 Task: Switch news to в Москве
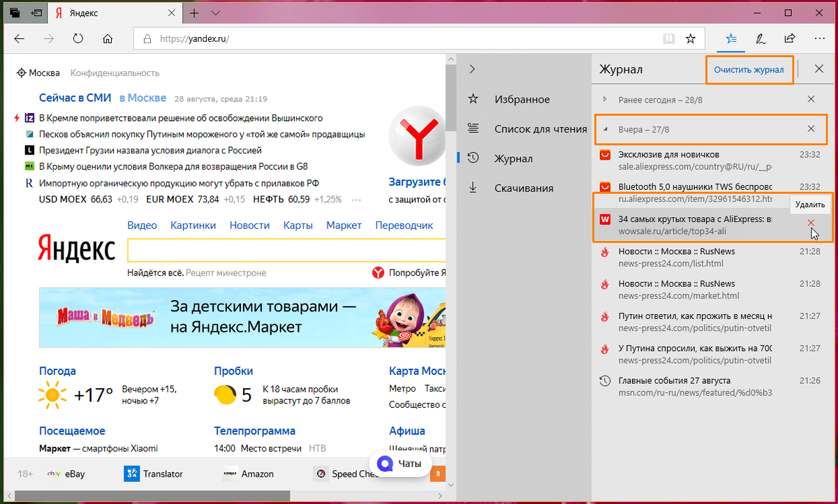tap(142, 98)
